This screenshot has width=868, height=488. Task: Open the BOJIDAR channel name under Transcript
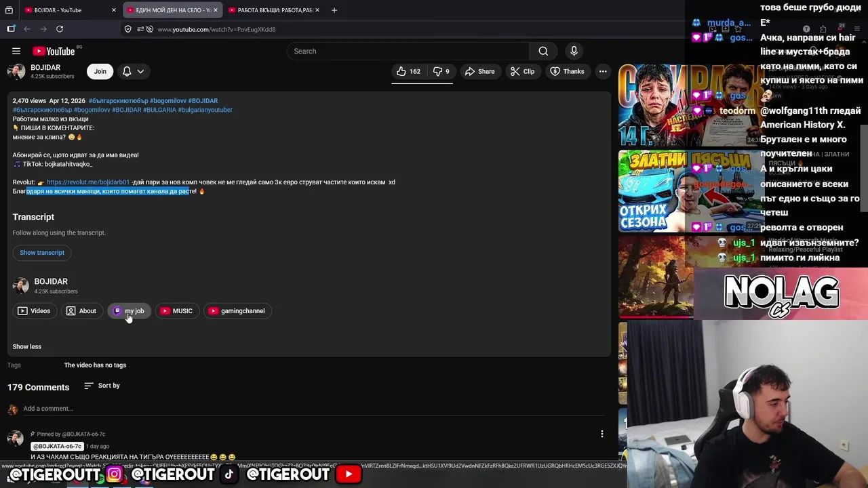51,281
